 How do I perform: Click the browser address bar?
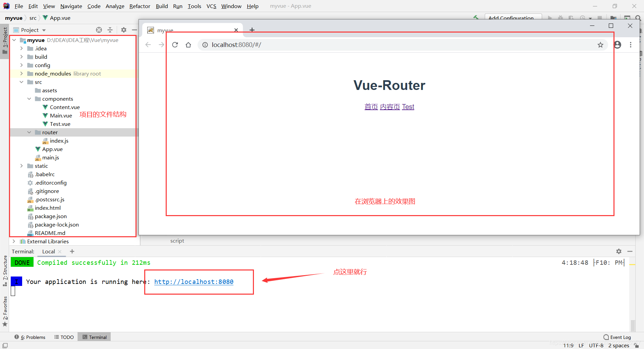[x=402, y=45]
